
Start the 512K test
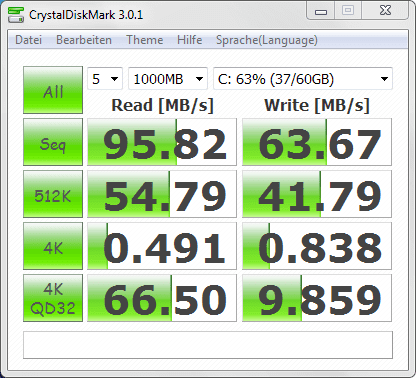click(x=53, y=194)
